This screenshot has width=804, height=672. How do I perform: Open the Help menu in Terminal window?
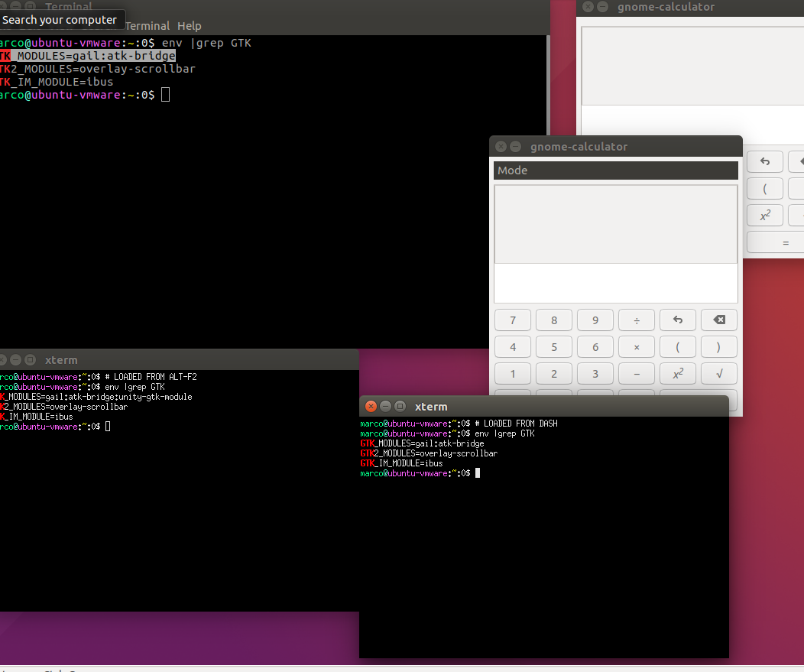click(190, 26)
